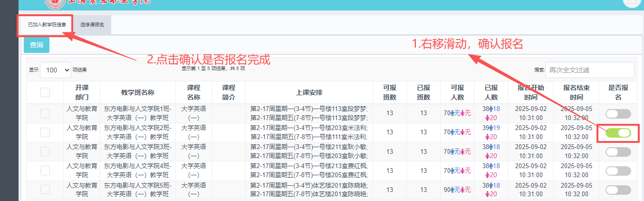Enable 是否报名 toggle for 东方电影与人文学院1班
This screenshot has width=644, height=201.
click(618, 113)
